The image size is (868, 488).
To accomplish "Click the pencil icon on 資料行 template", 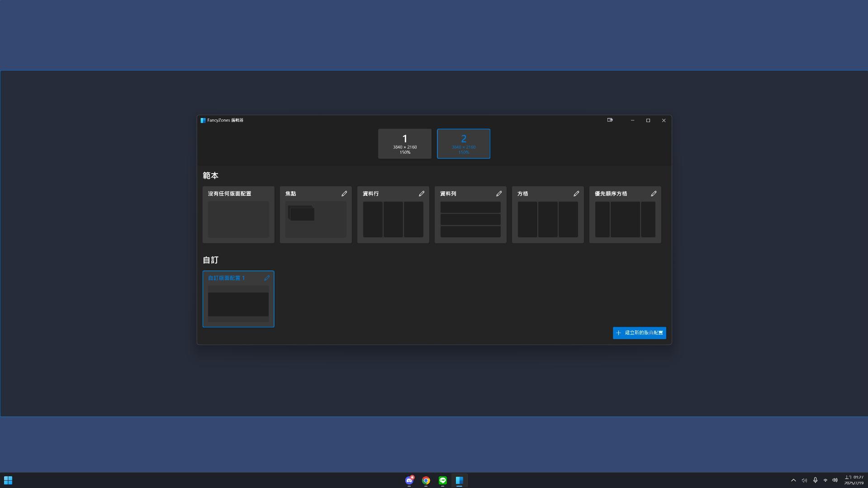I will click(x=422, y=194).
